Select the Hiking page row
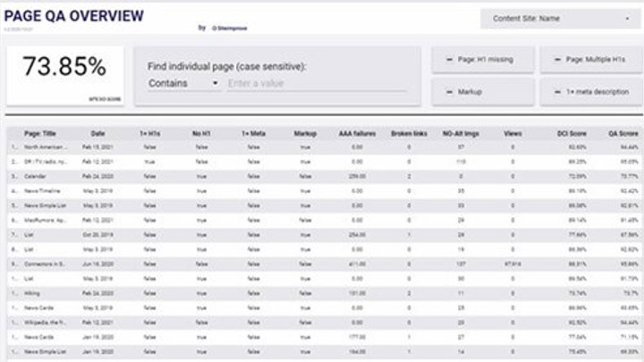Image resolution: width=644 pixels, height=362 pixels. click(x=34, y=291)
